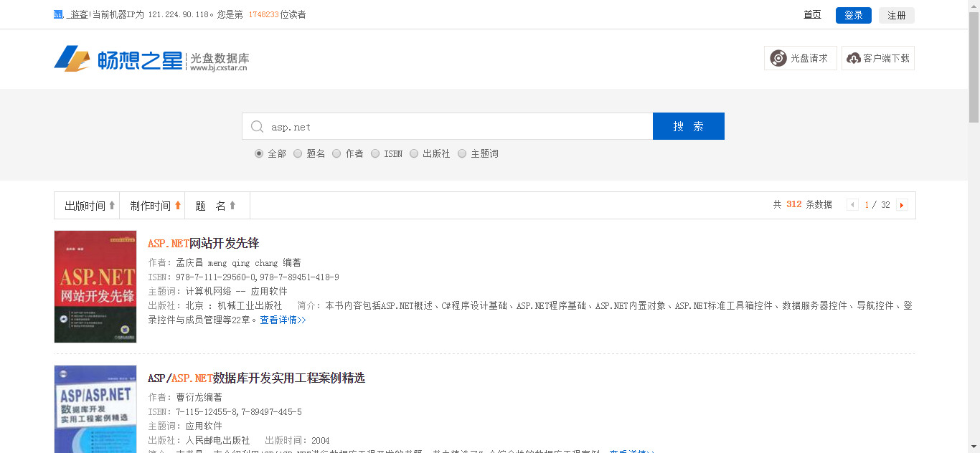980x453 pixels.
Task: Open 客户端下载 client download button
Action: tap(878, 58)
